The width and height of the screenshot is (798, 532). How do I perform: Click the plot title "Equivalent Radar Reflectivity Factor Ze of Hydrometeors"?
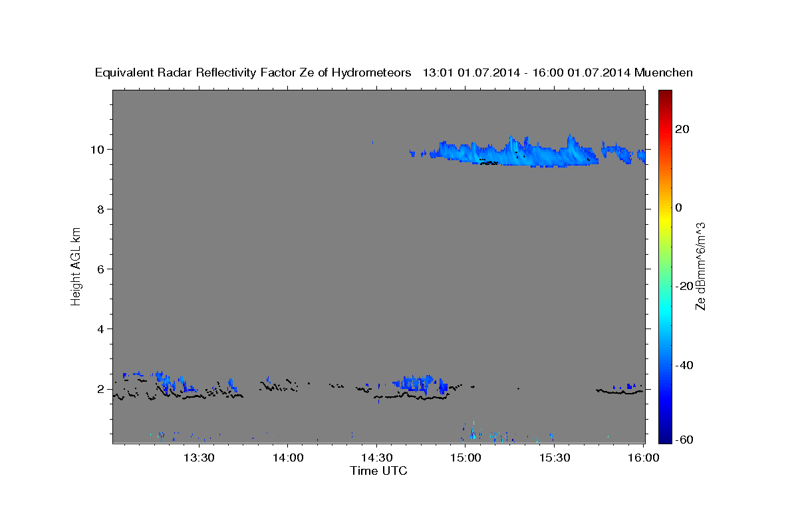[253, 72]
